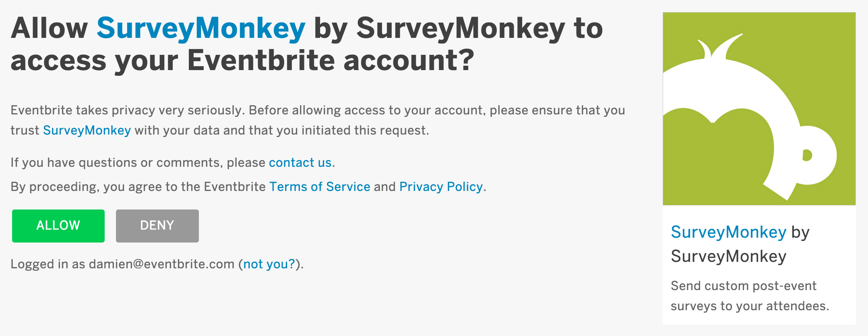Click the plain 'SurveyMonkey' text below the card link
This screenshot has height=336, width=868.
click(x=728, y=257)
